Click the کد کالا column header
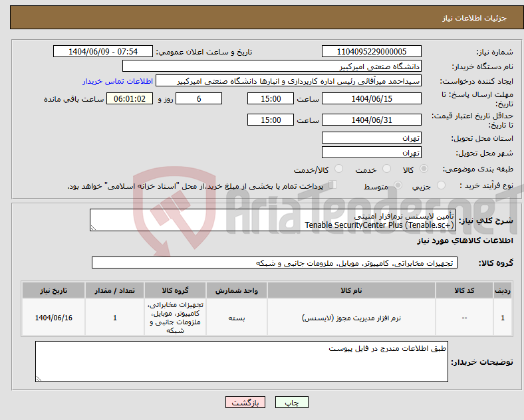This screenshot has height=420, width=524. tap(464, 290)
